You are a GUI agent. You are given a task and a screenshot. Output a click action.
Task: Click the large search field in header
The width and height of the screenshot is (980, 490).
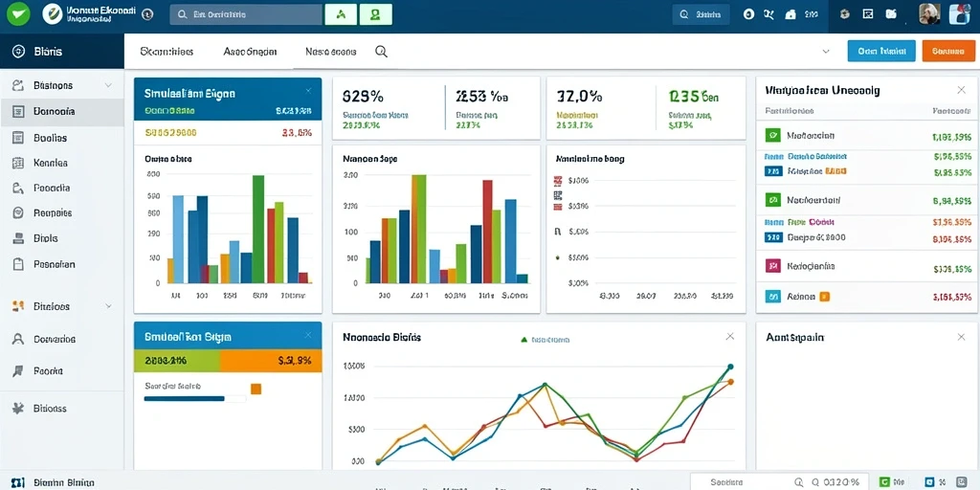point(246,14)
